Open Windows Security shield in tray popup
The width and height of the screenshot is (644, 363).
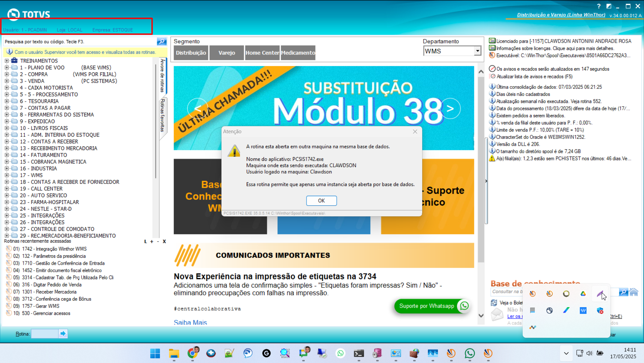[600, 311]
